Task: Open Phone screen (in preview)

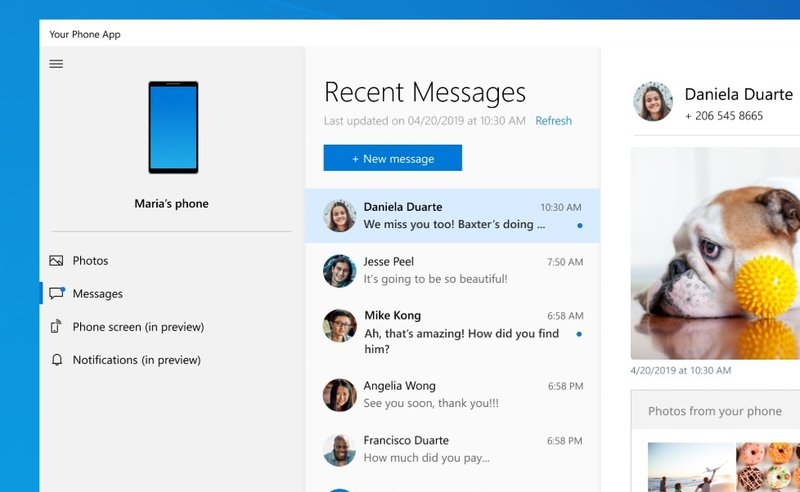Action: click(x=138, y=327)
